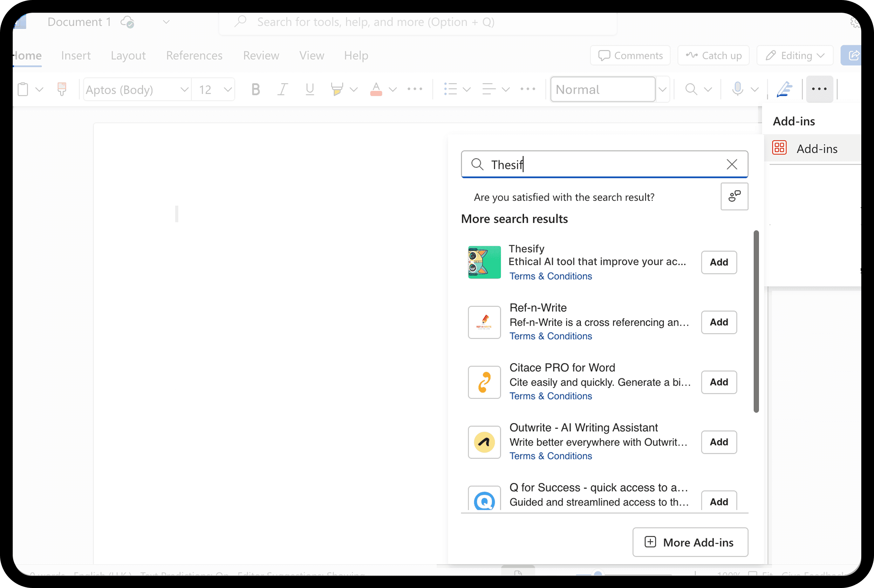Toggle bold formatting
874x588 pixels.
255,89
